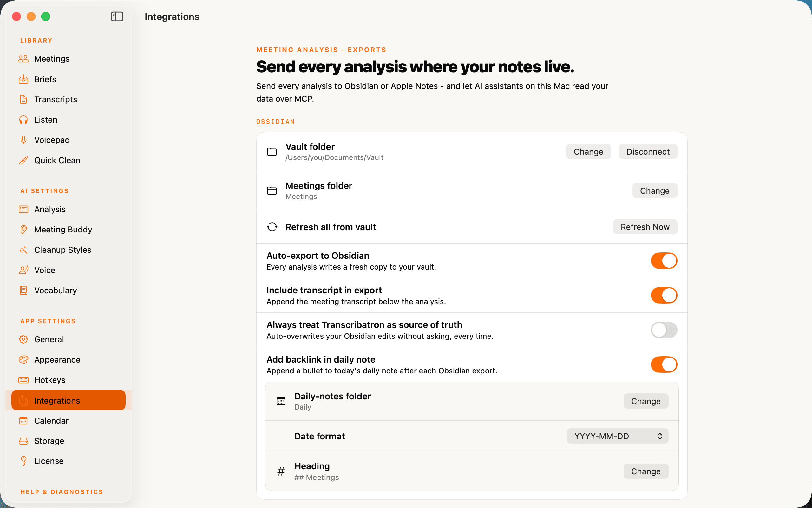The image size is (812, 508).
Task: Click the Quick Clean brush icon
Action: (x=23, y=160)
